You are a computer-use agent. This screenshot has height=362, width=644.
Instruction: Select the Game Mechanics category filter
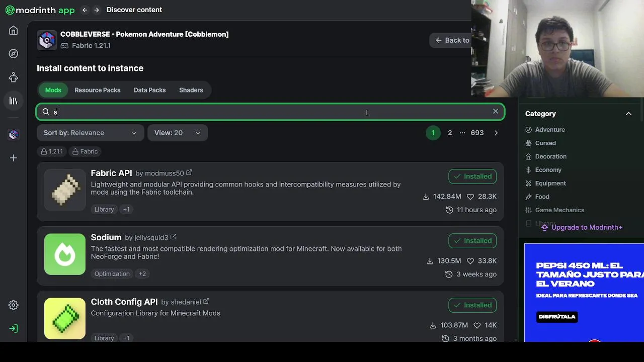[554, 210]
